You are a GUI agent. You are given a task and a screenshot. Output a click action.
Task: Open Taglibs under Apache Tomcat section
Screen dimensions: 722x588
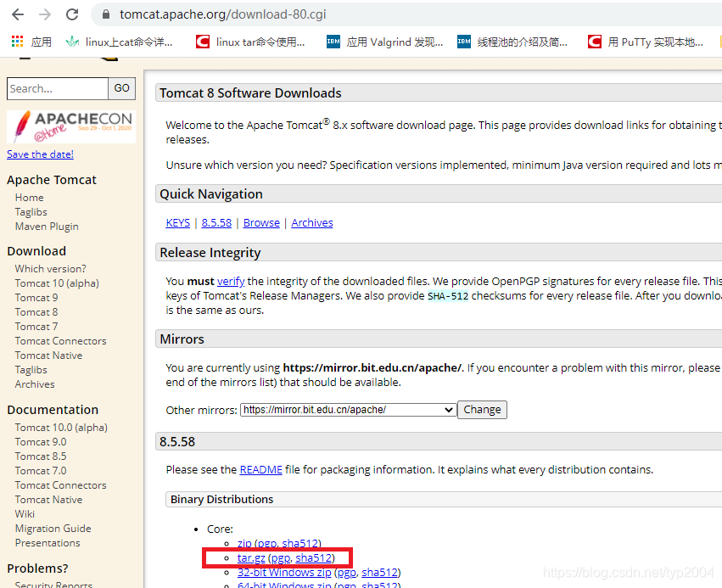click(31, 212)
